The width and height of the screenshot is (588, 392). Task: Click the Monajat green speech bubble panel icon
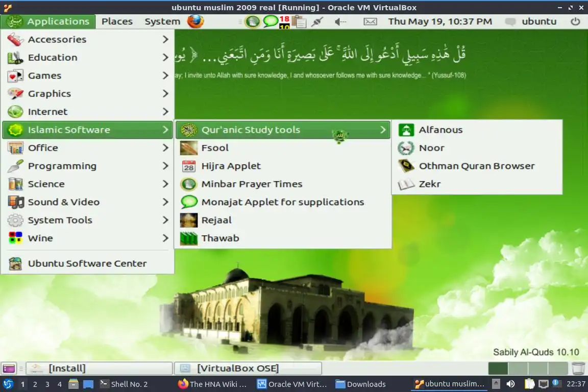pos(271,21)
